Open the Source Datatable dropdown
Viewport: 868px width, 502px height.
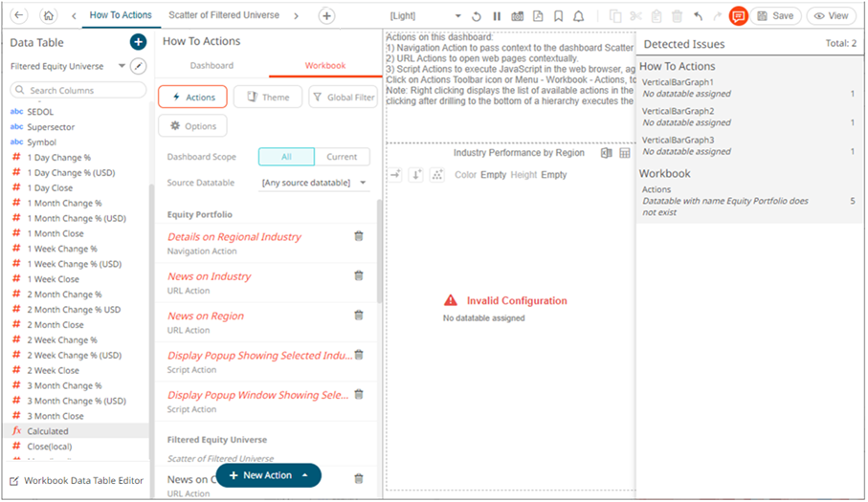[x=315, y=183]
